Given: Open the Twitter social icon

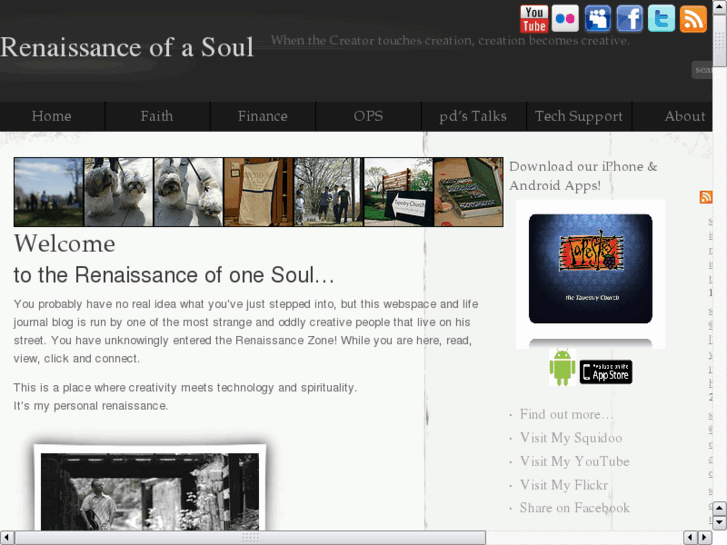Looking at the screenshot, I should (x=661, y=19).
